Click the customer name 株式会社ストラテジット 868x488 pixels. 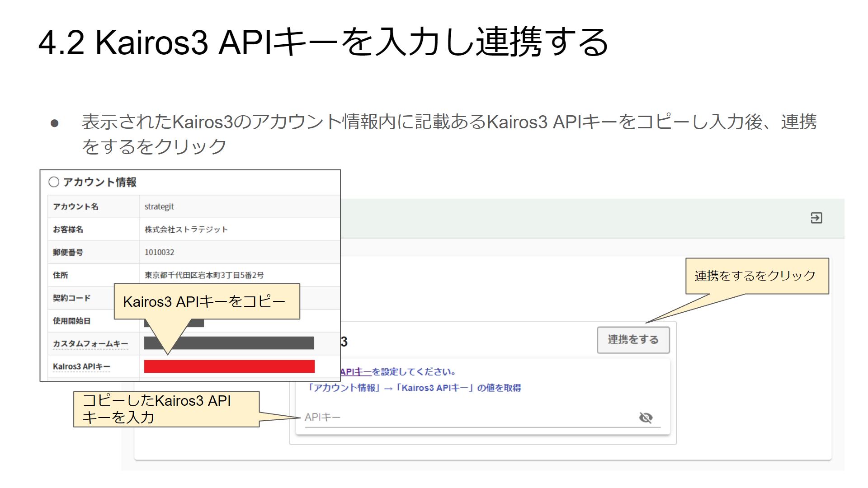(186, 230)
